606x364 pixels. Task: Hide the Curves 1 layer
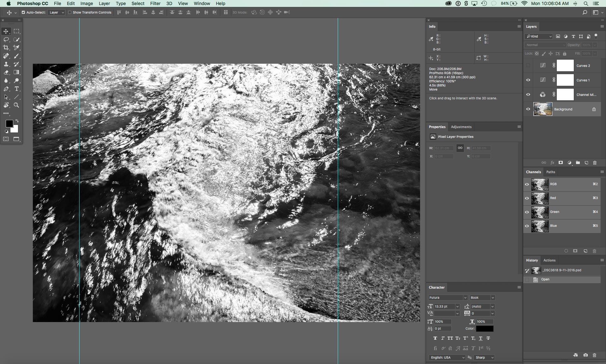pyautogui.click(x=528, y=80)
